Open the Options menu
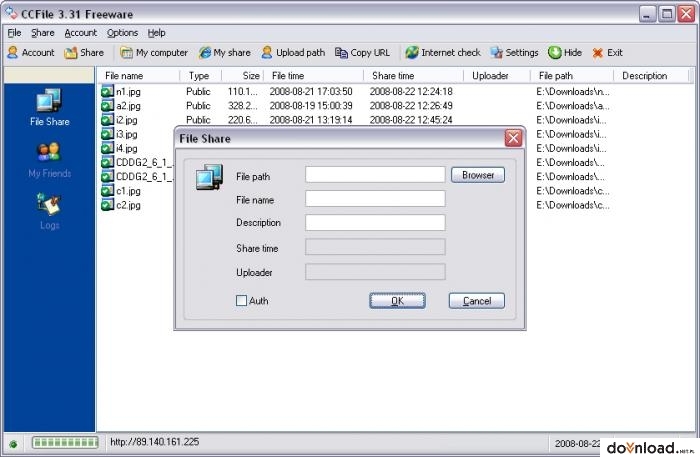Image resolution: width=700 pixels, height=457 pixels. coord(122,33)
